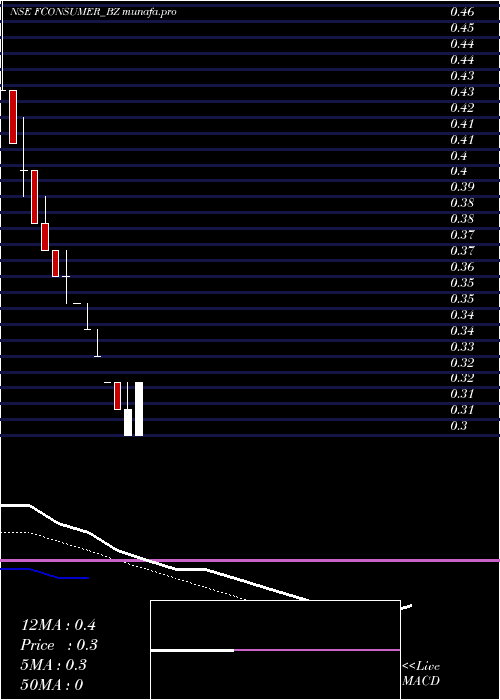Click the 0.36 price axis label

(462, 267)
